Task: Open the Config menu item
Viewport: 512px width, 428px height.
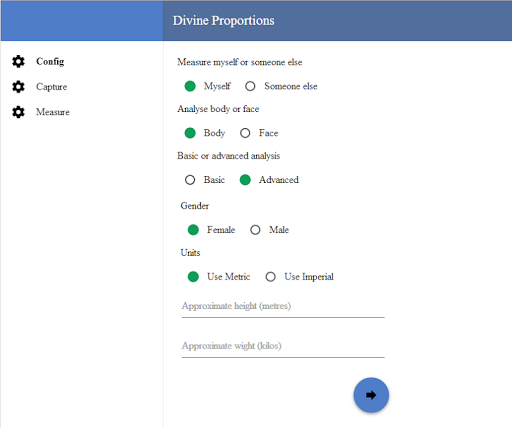Action: pos(50,61)
